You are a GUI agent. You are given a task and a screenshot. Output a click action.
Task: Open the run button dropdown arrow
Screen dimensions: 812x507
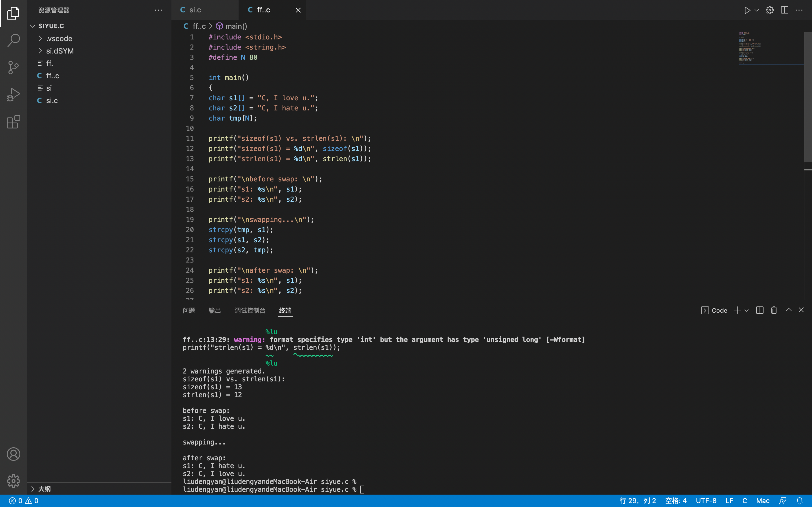[757, 10]
